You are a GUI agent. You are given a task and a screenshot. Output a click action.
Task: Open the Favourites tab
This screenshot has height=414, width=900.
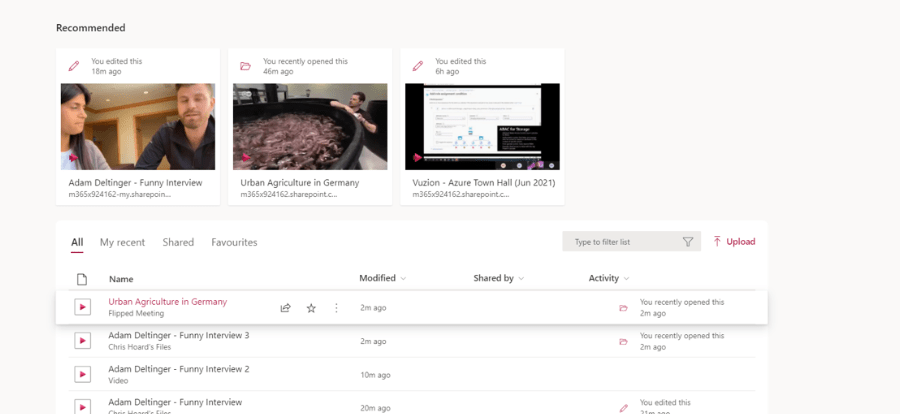[x=234, y=242]
